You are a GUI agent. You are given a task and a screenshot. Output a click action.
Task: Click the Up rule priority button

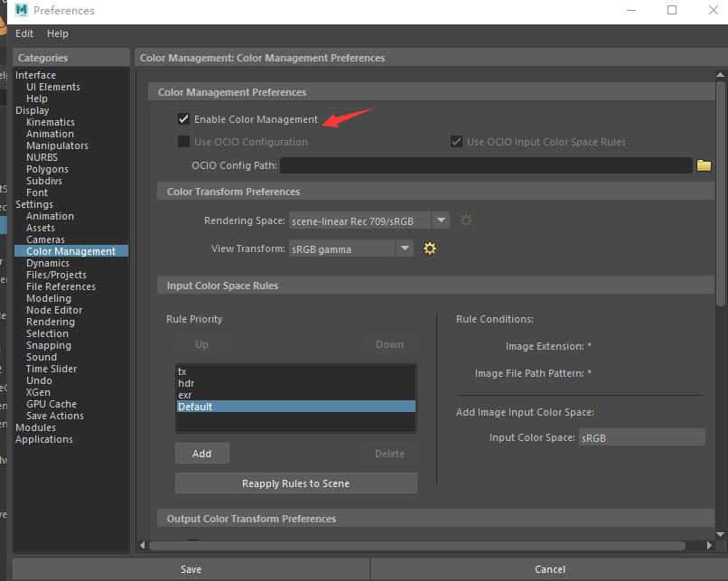pos(202,344)
